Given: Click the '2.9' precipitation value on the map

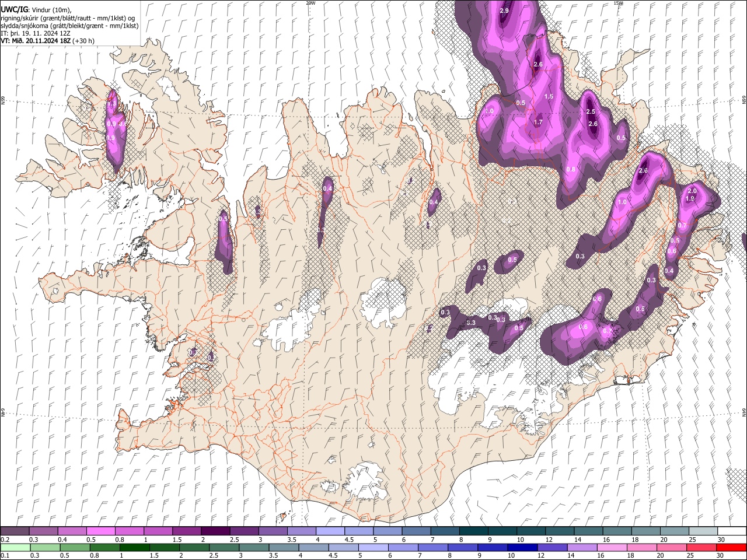Looking at the screenshot, I should pyautogui.click(x=505, y=11).
